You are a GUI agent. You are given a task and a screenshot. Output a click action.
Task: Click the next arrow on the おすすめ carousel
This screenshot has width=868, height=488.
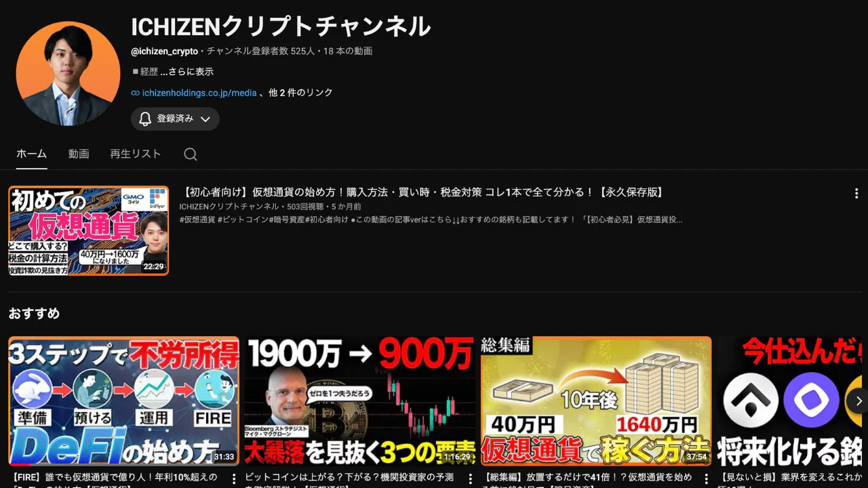click(x=859, y=401)
